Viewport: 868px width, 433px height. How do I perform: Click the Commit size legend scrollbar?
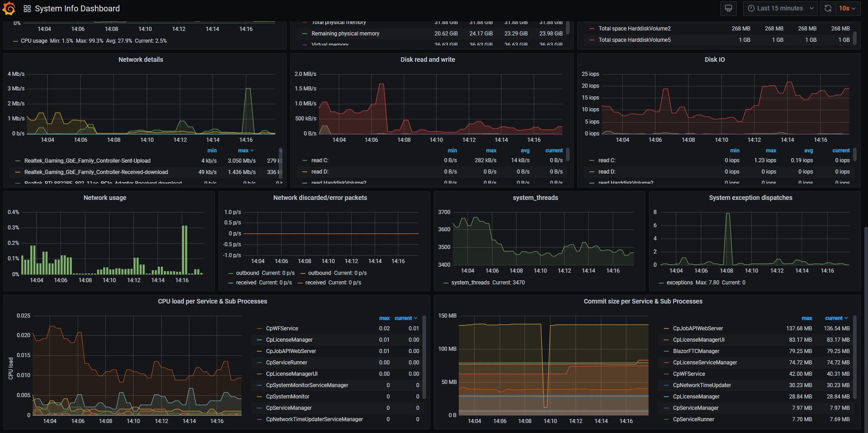point(854,357)
